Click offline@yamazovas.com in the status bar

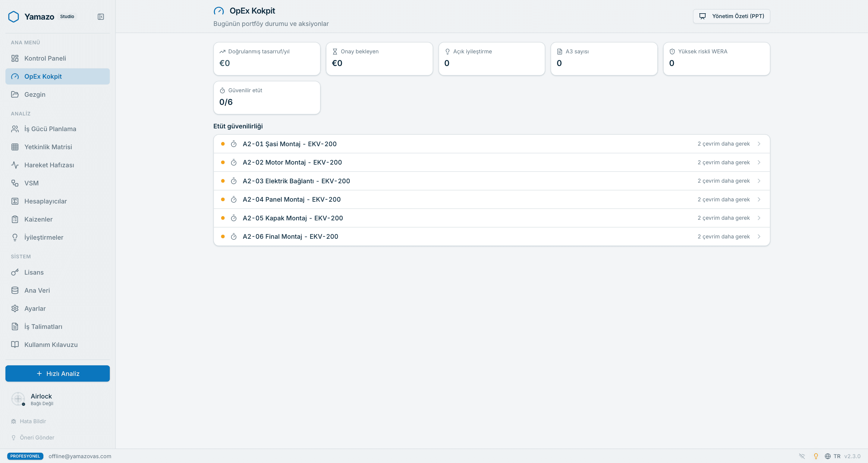[80, 456]
